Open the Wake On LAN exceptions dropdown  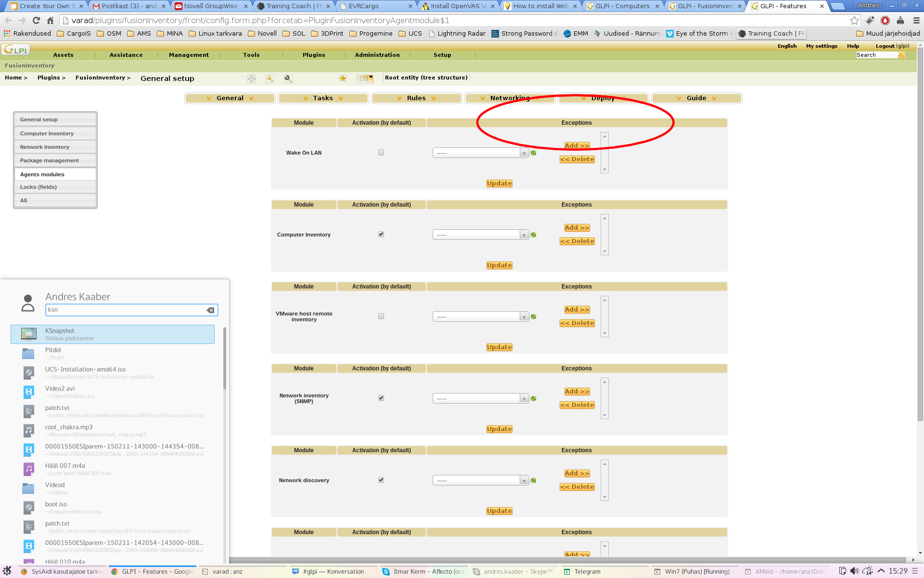click(481, 153)
